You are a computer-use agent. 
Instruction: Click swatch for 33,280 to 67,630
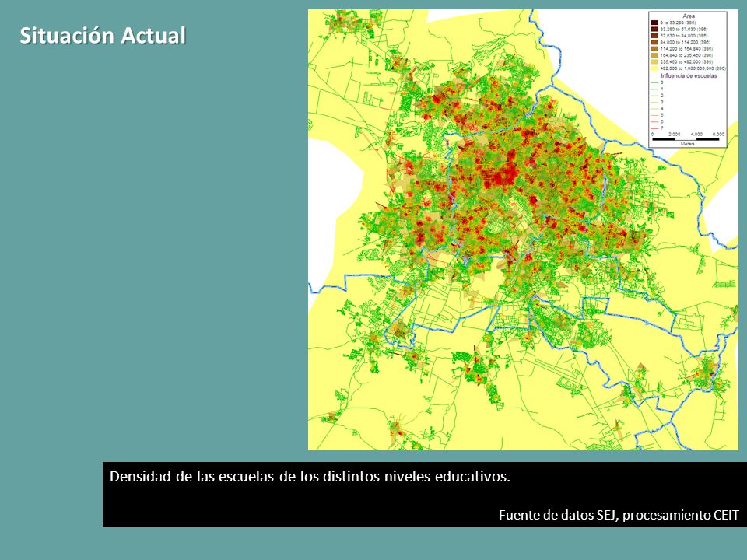[654, 29]
